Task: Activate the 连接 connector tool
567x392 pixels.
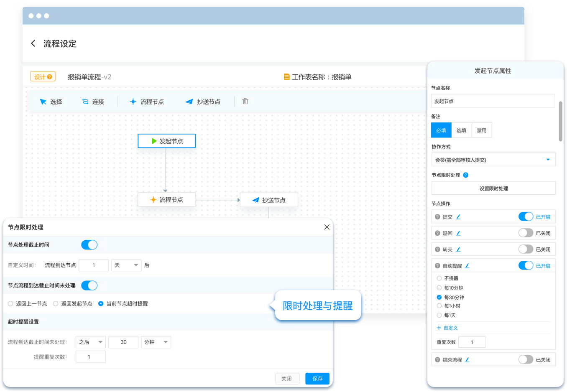Action: point(93,102)
